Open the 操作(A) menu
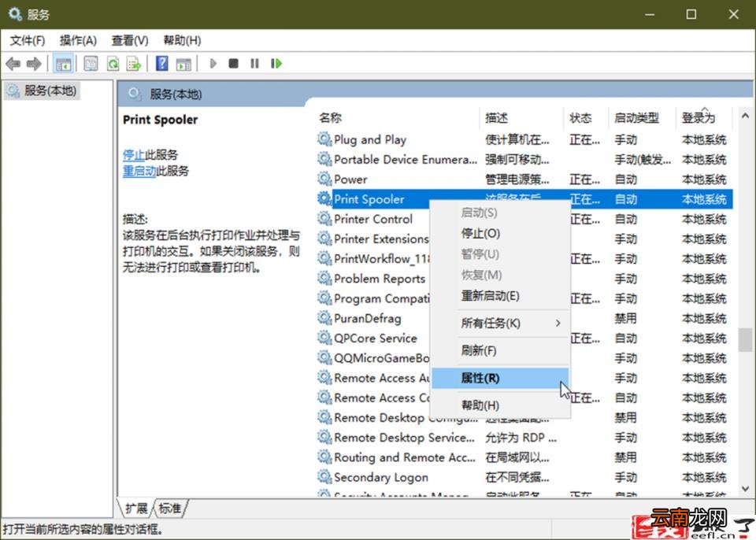 (78, 40)
